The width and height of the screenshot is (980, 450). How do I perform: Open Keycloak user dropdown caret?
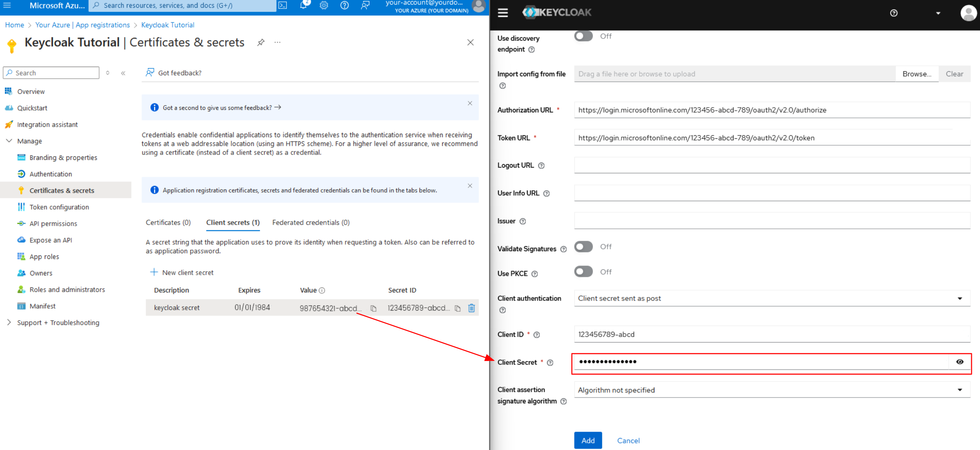[x=938, y=13]
